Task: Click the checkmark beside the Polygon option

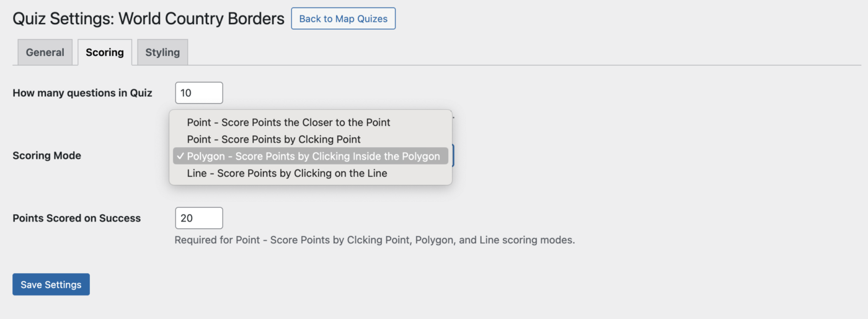Action: 180,156
